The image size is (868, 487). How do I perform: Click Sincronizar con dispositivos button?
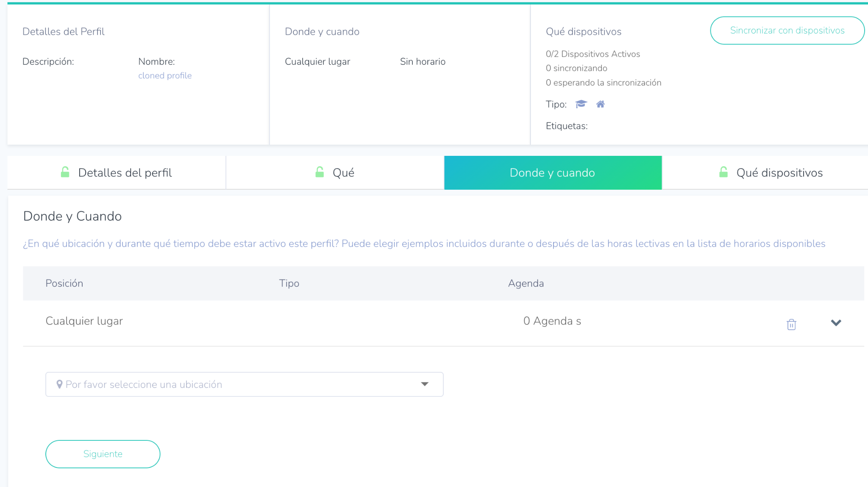[x=787, y=30]
